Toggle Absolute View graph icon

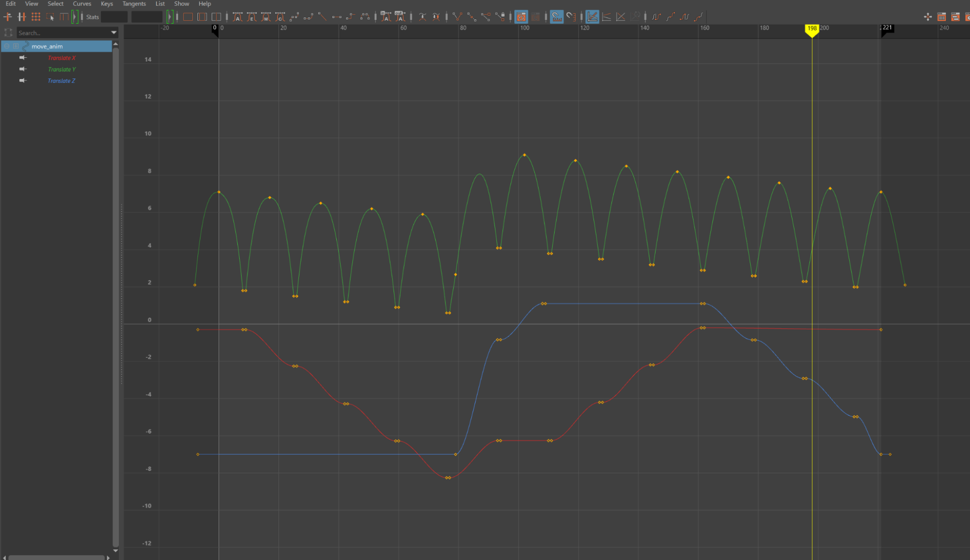(x=592, y=17)
